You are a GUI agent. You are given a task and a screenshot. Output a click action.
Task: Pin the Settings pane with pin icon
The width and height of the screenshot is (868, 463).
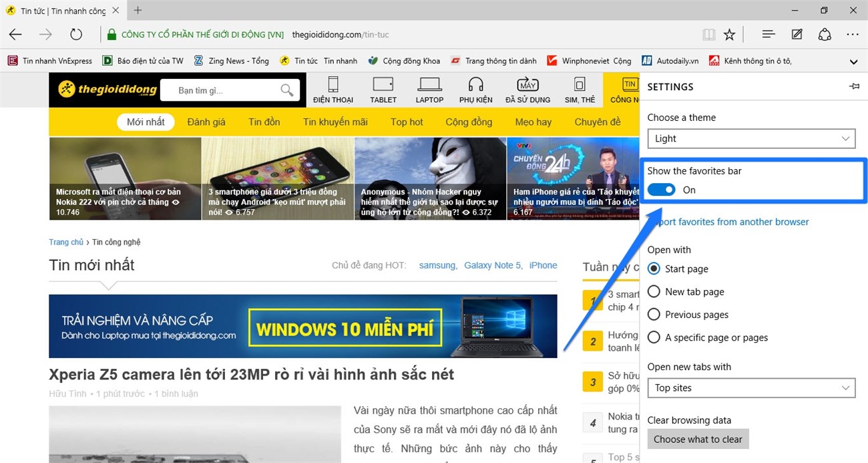click(x=855, y=87)
